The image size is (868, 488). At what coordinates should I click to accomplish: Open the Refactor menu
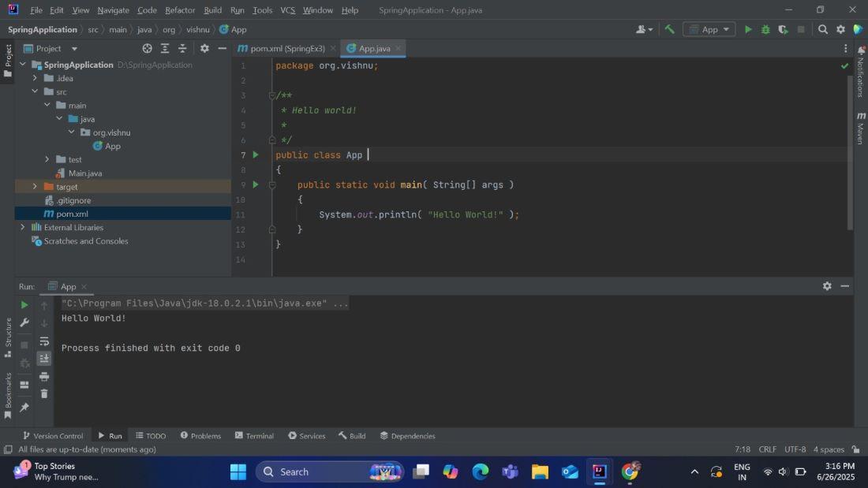180,10
